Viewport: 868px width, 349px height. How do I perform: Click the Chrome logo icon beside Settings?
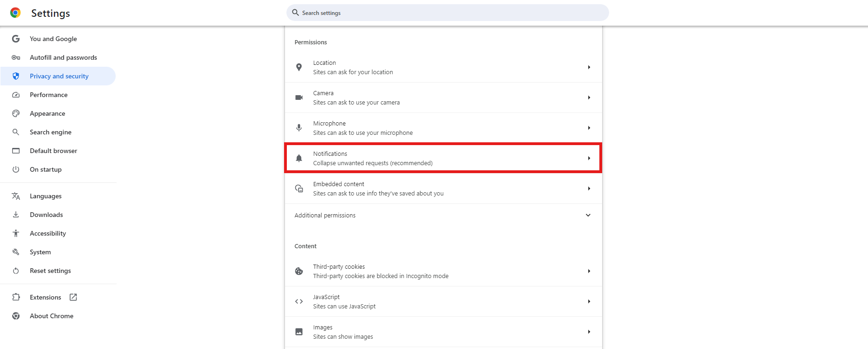[15, 13]
